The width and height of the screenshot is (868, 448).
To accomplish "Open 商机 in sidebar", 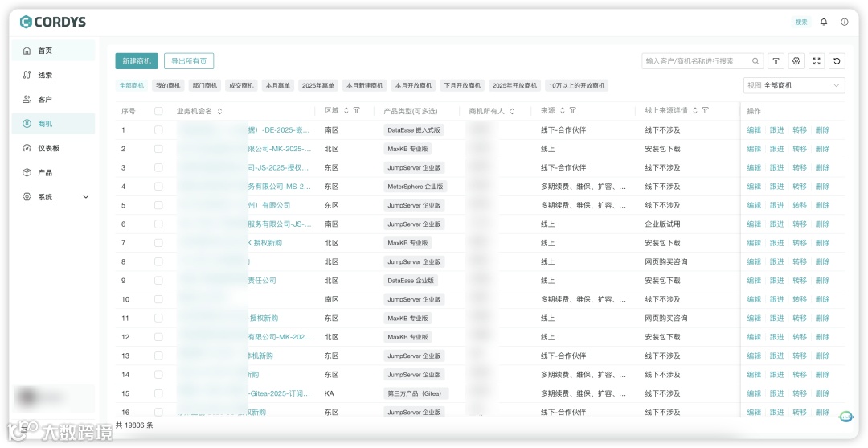I will [x=53, y=124].
